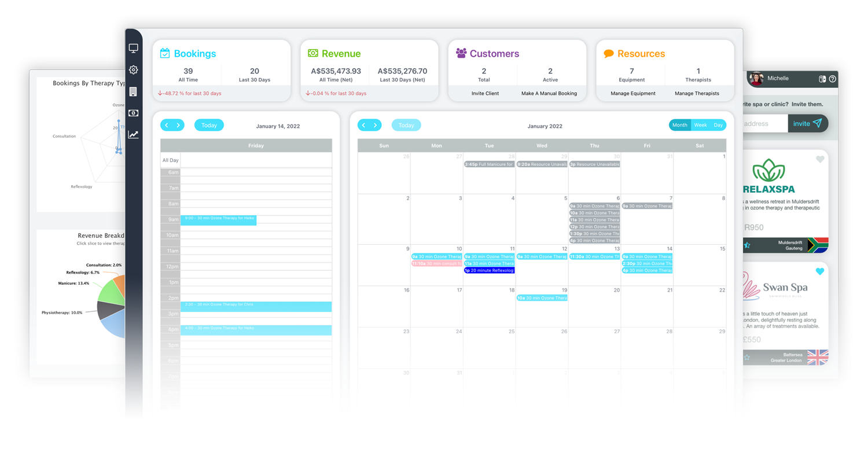The height and width of the screenshot is (449, 868).
Task: Open the 9:00 Ozone Therapy for Heiko event
Action: point(218,220)
